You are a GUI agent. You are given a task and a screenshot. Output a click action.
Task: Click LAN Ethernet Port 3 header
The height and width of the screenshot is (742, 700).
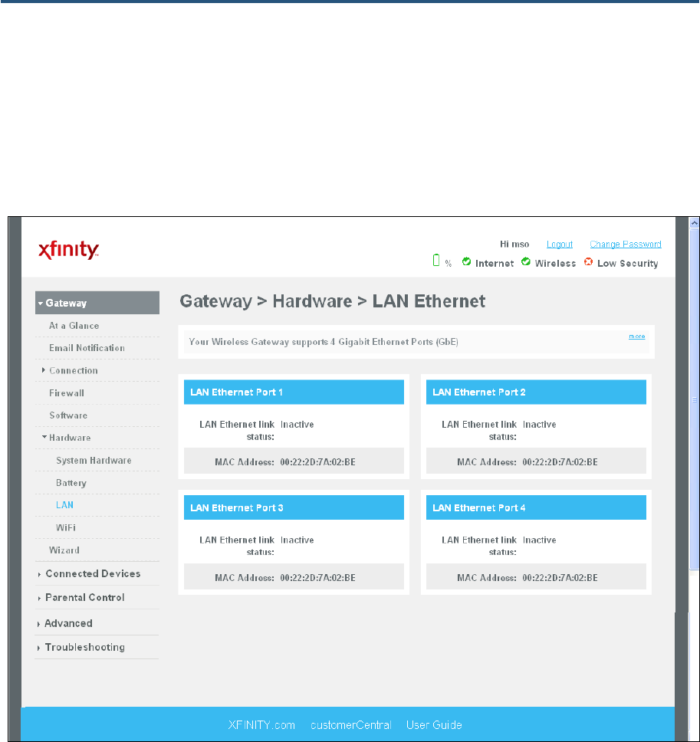(x=294, y=507)
